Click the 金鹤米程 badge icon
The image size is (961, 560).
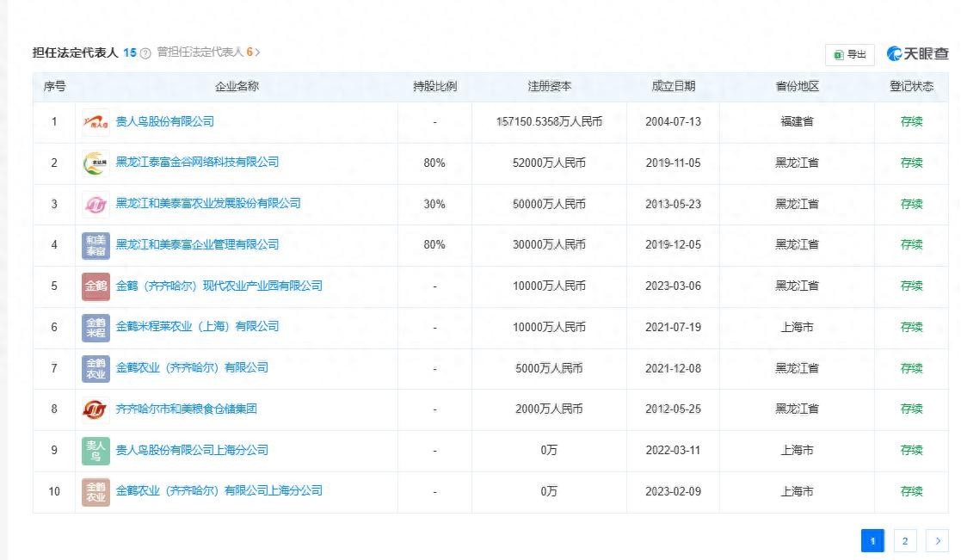tap(95, 327)
